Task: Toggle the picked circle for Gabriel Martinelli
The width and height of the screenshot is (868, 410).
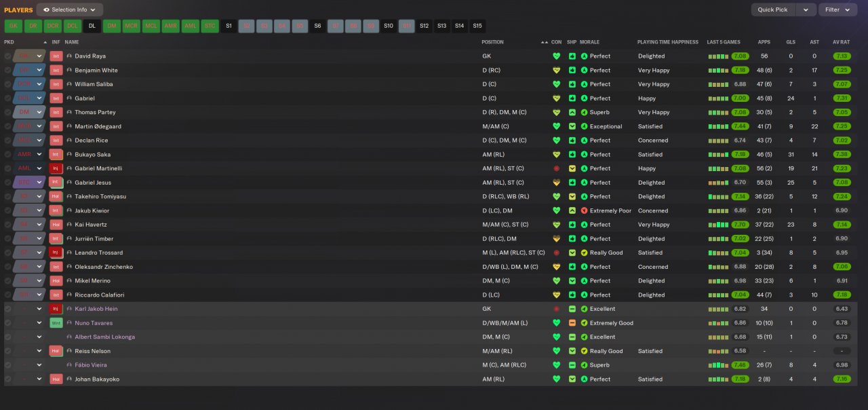Action: (x=7, y=168)
